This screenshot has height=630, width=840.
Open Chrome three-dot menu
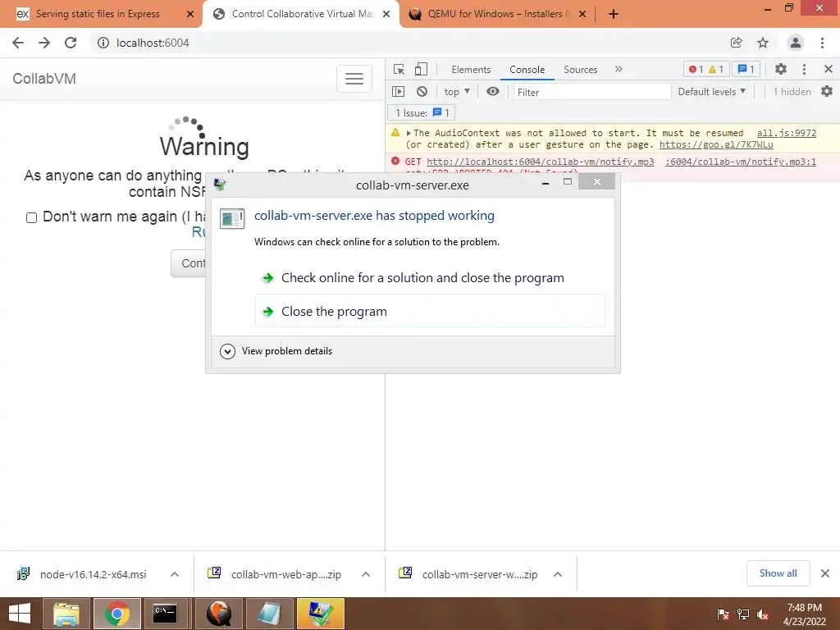(822, 43)
